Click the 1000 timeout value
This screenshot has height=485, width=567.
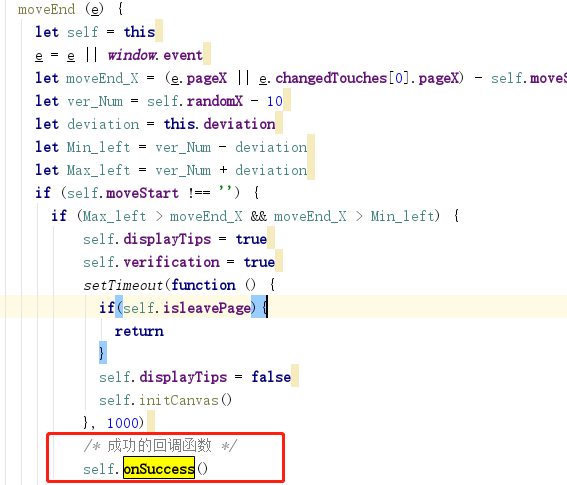(123, 423)
